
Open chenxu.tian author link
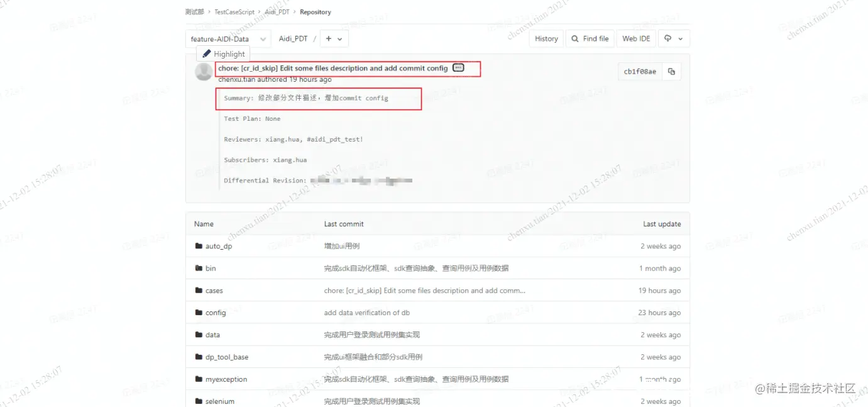click(x=236, y=80)
